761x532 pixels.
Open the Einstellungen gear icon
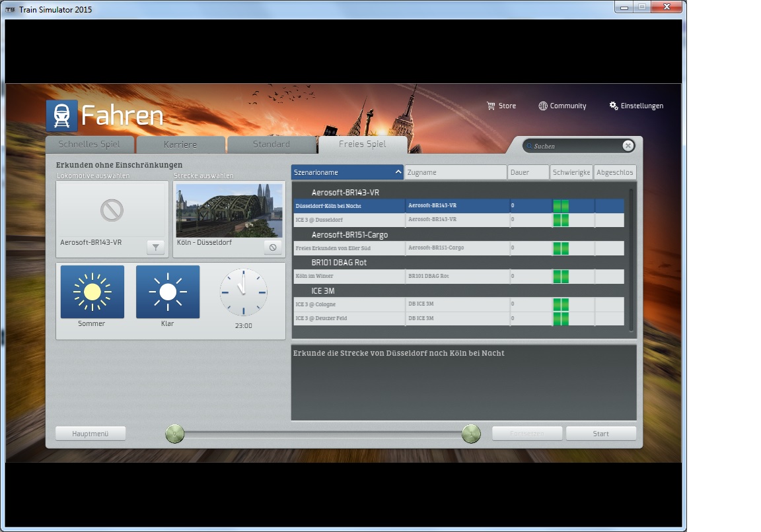pos(614,106)
